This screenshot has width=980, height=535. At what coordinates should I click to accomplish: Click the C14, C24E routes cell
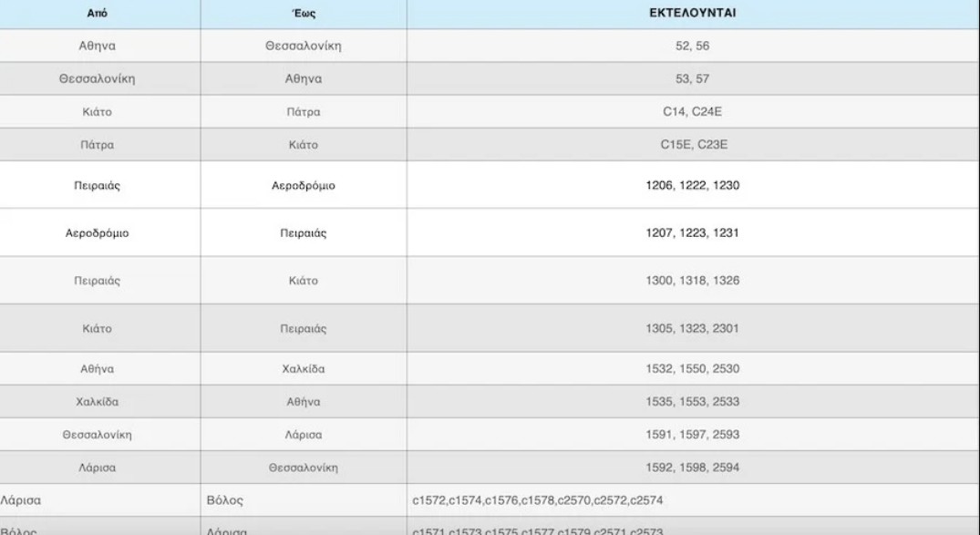[693, 112]
